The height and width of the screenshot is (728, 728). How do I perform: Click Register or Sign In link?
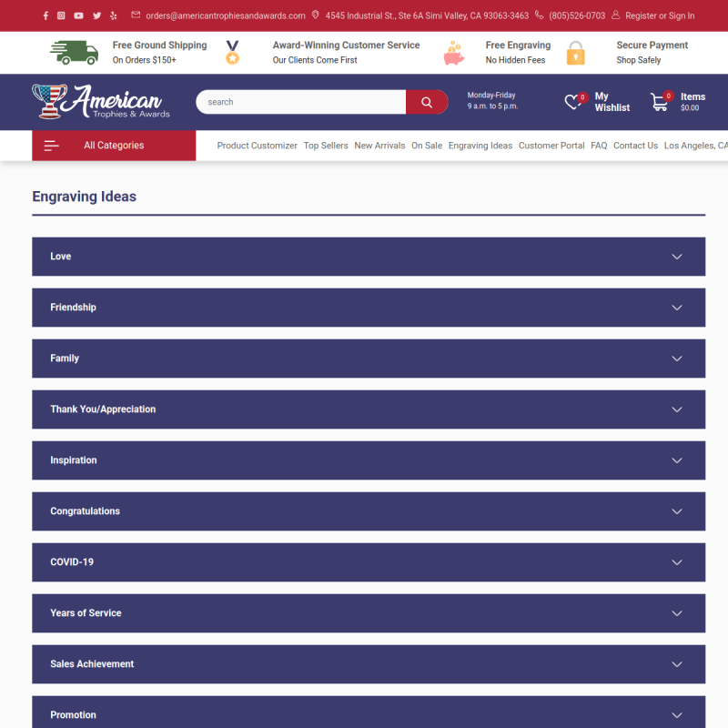pos(659,15)
